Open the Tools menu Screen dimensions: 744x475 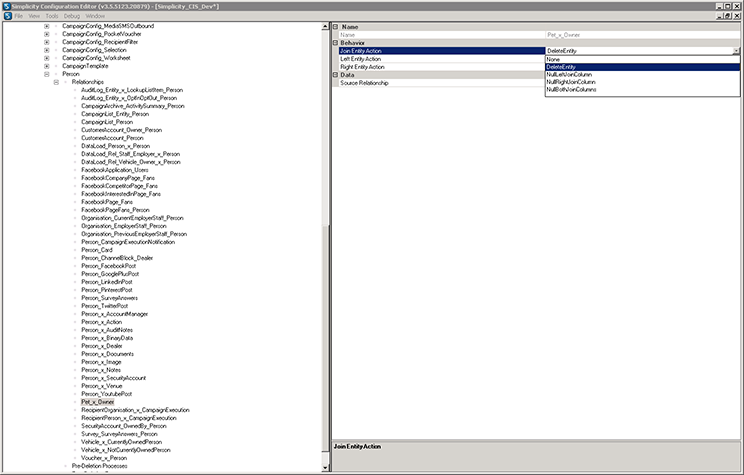(x=51, y=16)
